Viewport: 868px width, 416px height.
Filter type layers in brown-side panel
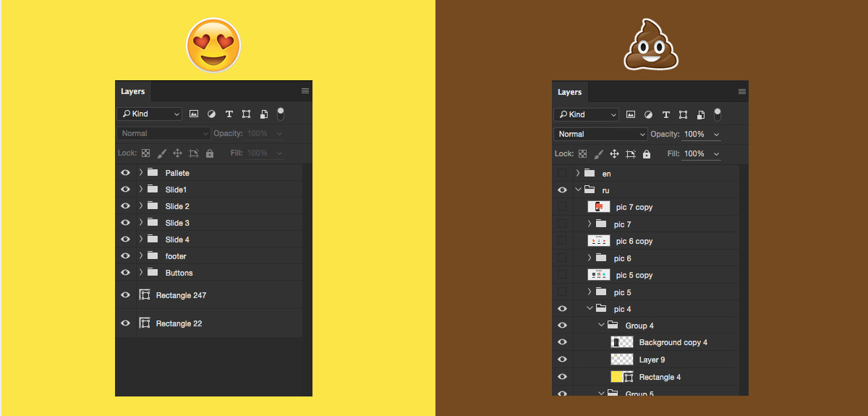(x=666, y=114)
